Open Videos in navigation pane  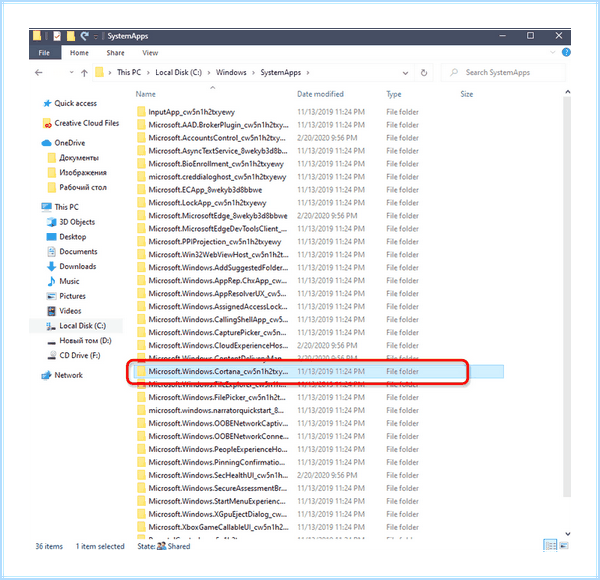click(64, 311)
